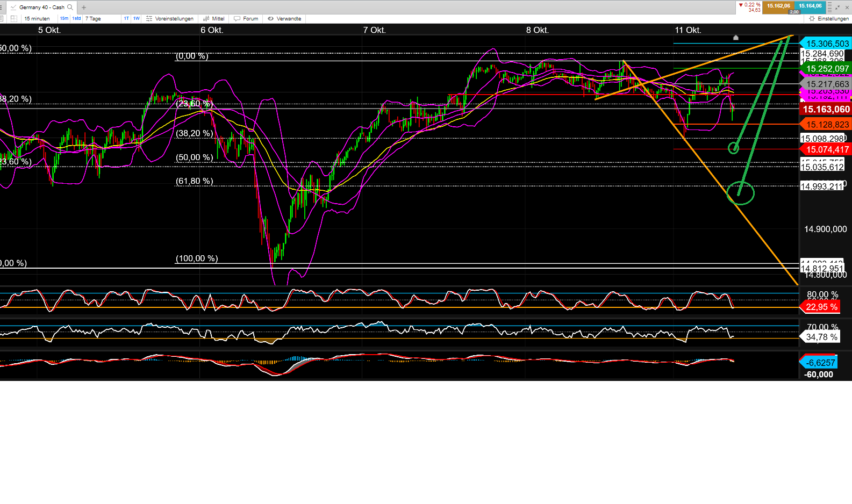Open the chart layout grid icon
This screenshot has width=852, height=504.
pyautogui.click(x=14, y=19)
